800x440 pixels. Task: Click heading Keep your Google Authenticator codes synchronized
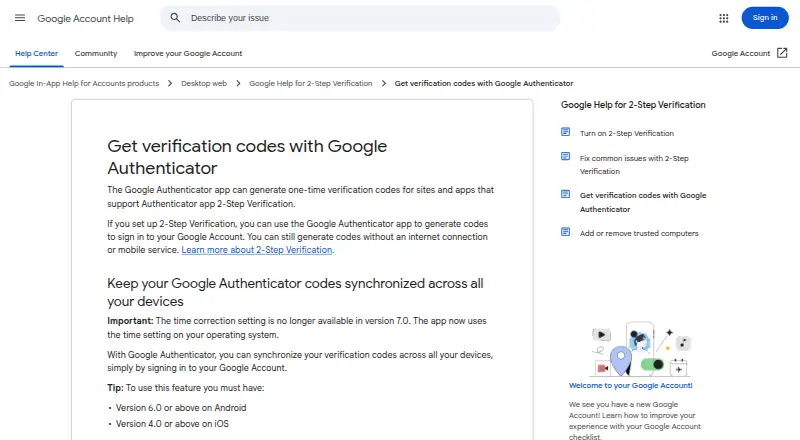click(295, 292)
